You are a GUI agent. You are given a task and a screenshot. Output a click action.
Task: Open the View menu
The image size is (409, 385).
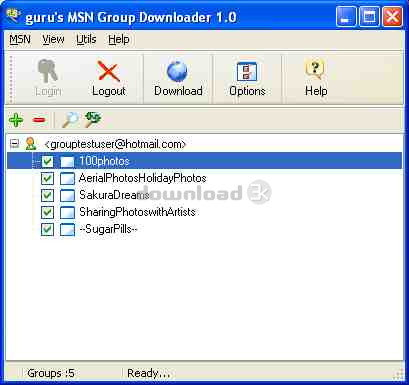click(53, 39)
